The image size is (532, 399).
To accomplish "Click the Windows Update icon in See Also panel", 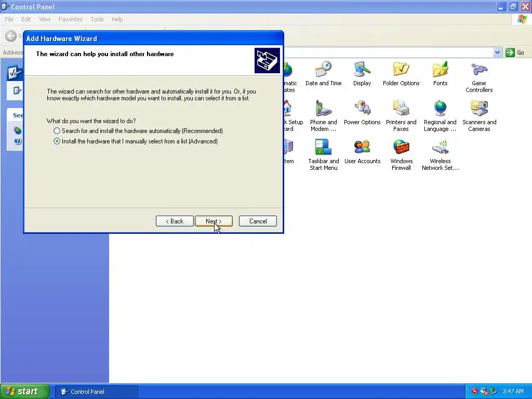I will (18, 130).
